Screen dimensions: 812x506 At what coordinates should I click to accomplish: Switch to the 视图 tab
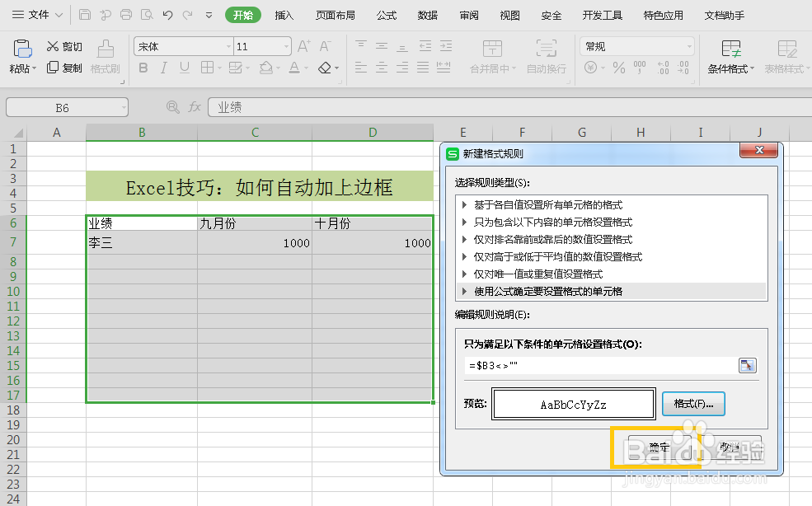pos(510,15)
